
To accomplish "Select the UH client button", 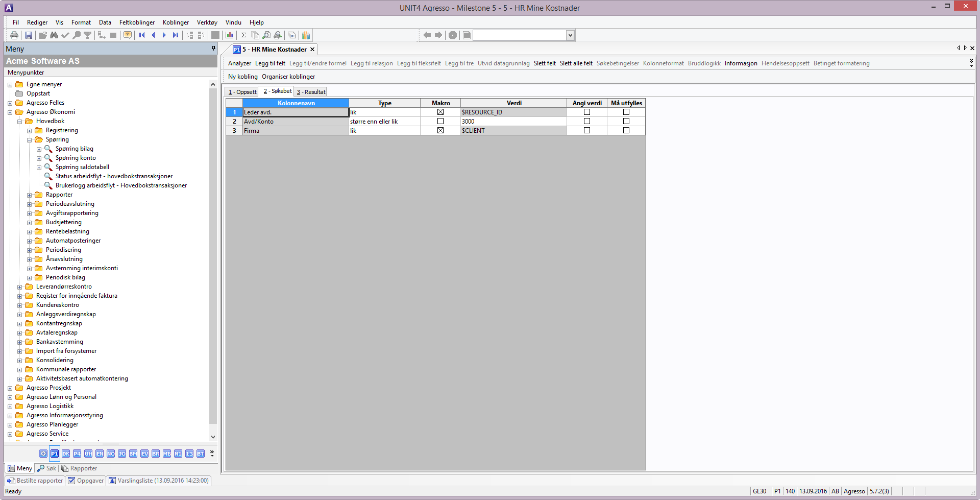I will pos(88,454).
